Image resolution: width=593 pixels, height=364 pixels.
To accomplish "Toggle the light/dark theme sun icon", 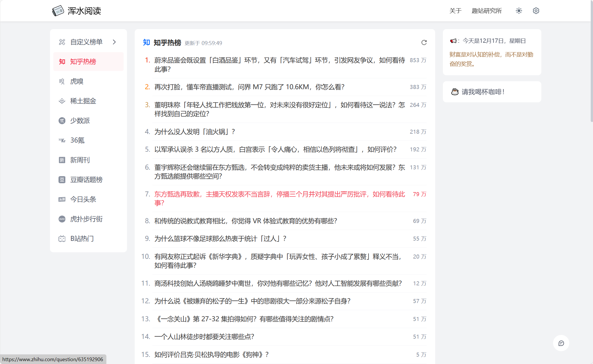I will 519,11.
